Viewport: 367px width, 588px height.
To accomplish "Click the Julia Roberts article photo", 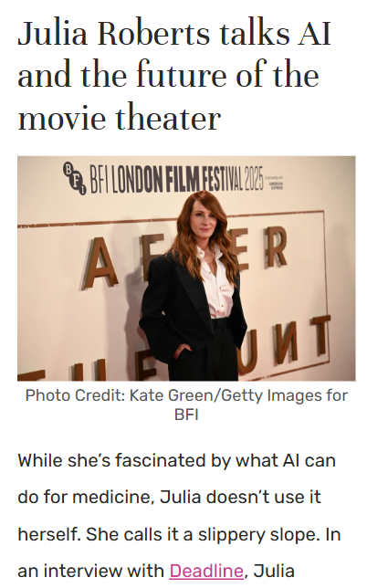I will [186, 268].
